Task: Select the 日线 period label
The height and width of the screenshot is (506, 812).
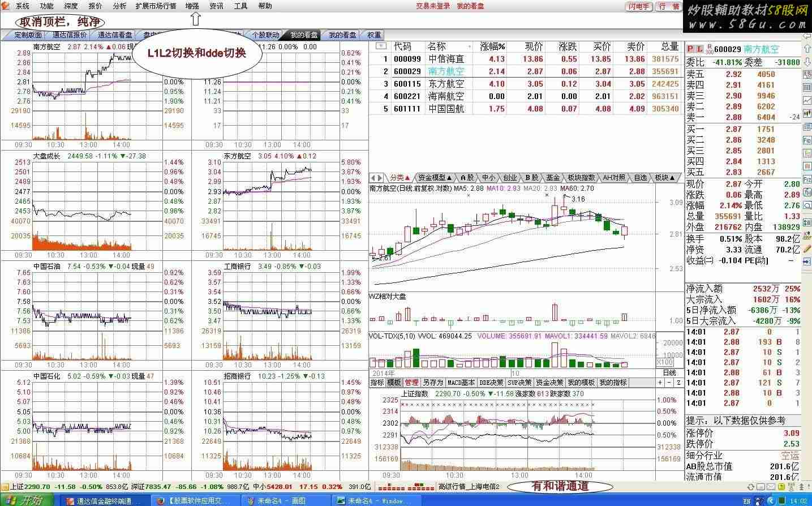Action: pos(669,373)
